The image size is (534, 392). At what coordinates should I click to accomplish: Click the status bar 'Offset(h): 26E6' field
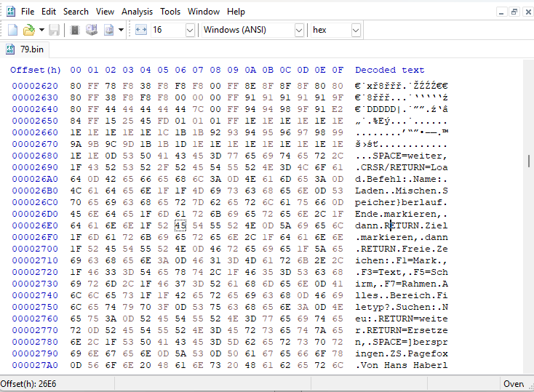tap(57, 384)
